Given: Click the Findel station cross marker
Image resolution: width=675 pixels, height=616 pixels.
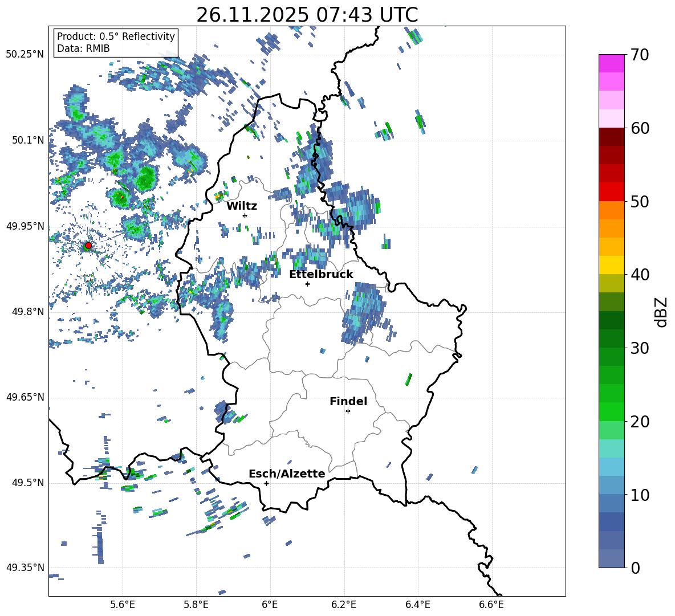Looking at the screenshot, I should pos(348,411).
